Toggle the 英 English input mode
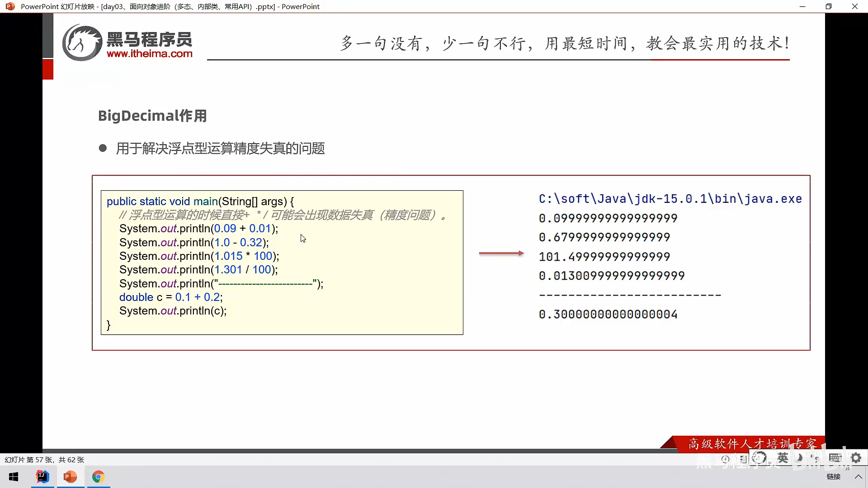The width and height of the screenshot is (868, 488). click(x=783, y=458)
